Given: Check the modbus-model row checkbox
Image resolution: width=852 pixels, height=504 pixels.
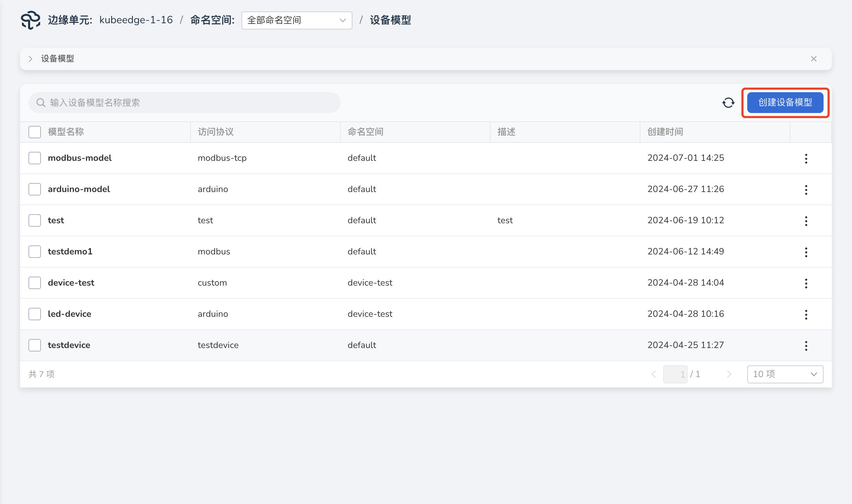Looking at the screenshot, I should click(35, 158).
